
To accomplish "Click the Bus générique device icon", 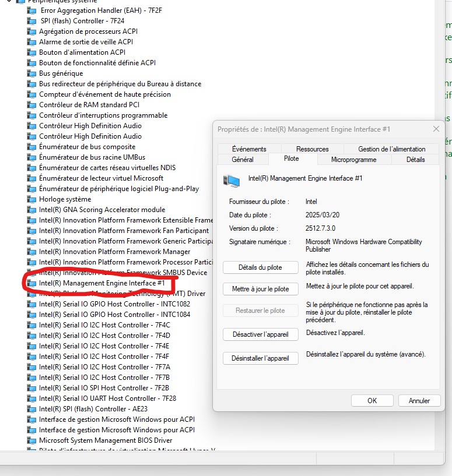I will point(31,73).
